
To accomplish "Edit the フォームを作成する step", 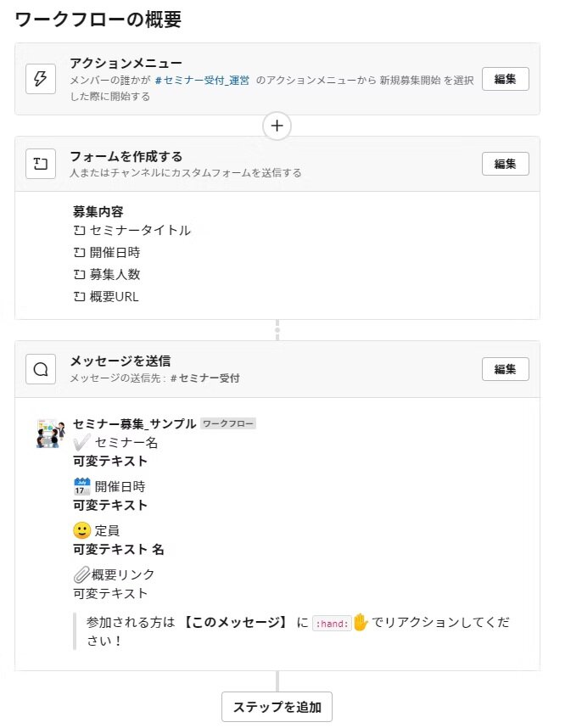I will click(505, 164).
